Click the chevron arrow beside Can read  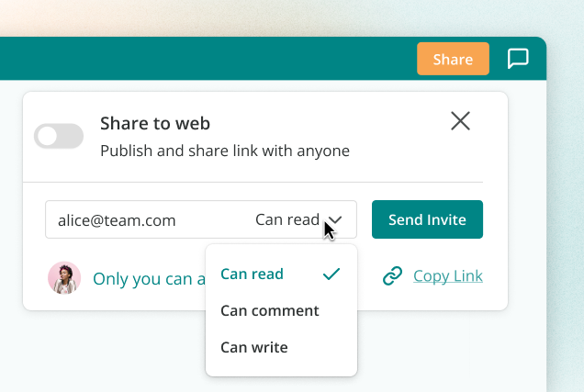335,220
